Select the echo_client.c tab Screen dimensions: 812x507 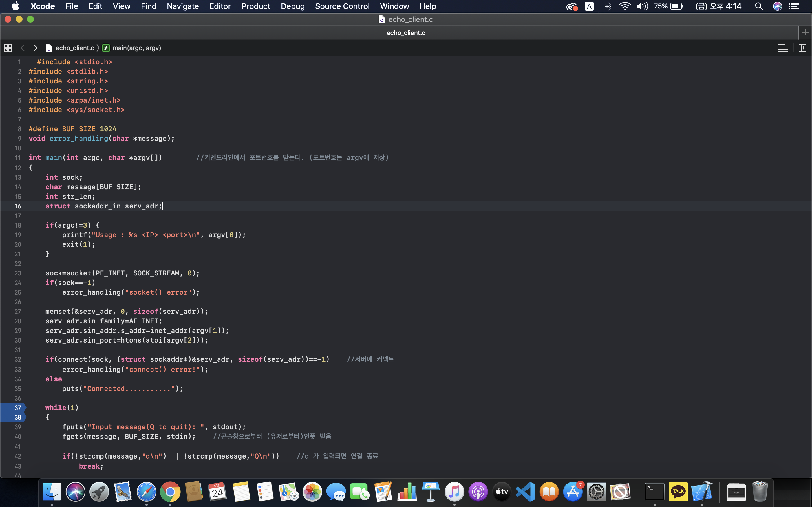tap(406, 32)
